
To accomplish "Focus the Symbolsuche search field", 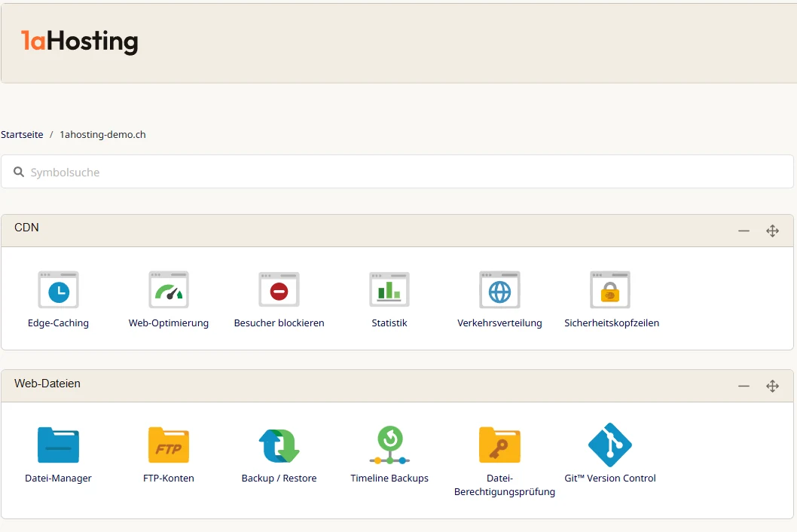I will [x=397, y=172].
